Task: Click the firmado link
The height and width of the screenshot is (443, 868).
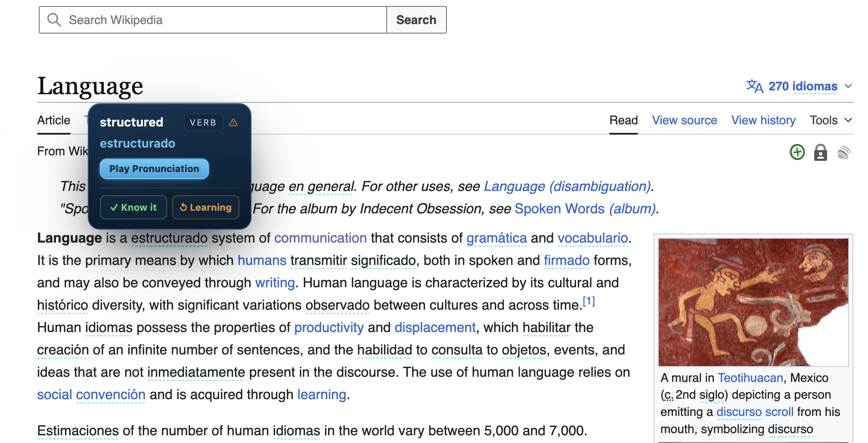Action: [x=567, y=260]
